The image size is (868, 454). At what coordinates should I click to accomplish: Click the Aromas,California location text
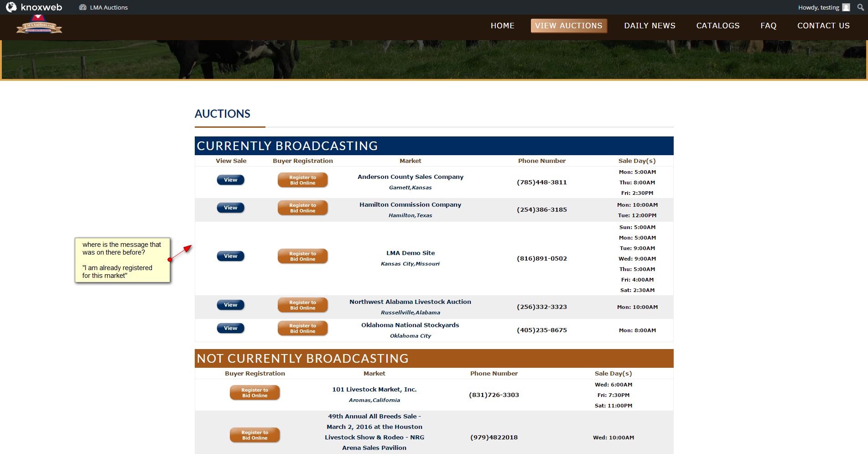[374, 401]
